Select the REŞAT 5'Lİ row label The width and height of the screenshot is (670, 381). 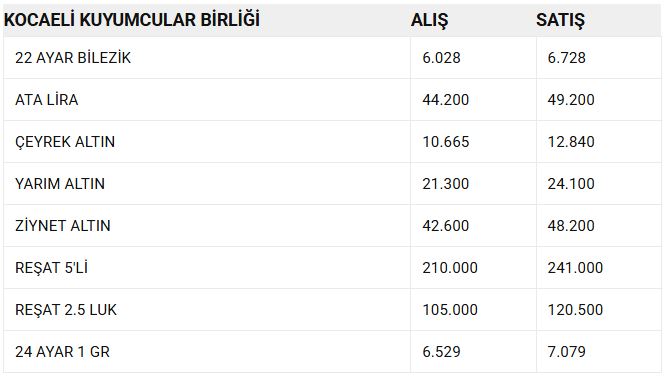[x=51, y=268]
